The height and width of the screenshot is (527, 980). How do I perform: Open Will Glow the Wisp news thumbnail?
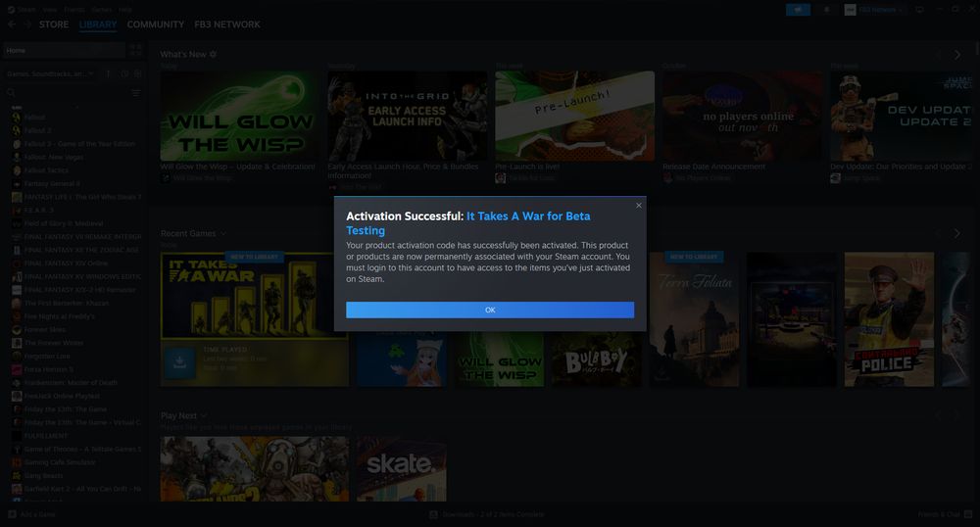point(238,117)
